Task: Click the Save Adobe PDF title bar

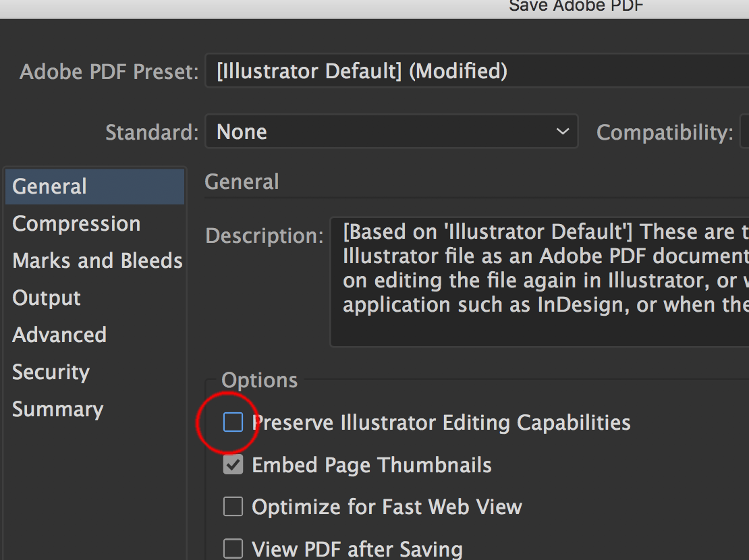Action: 576,7
